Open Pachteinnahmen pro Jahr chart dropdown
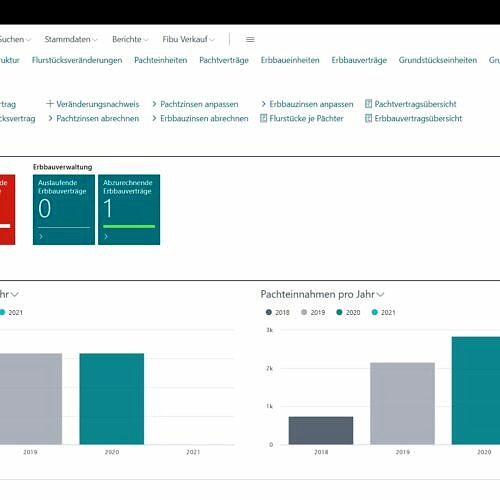The width and height of the screenshot is (500, 500). 380,294
